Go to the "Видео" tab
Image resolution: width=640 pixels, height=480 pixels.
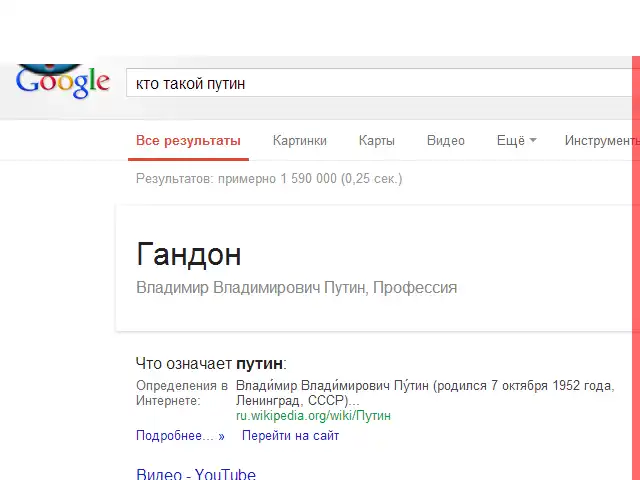coord(445,141)
